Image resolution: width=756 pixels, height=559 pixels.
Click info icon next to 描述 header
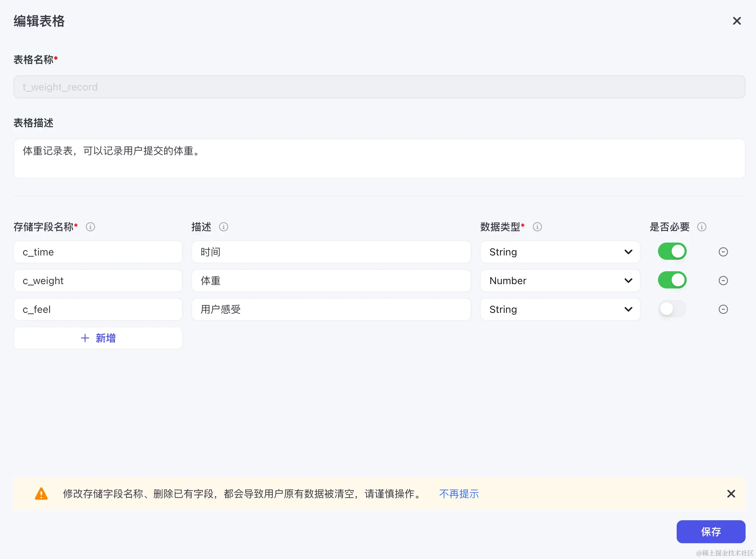pos(224,227)
